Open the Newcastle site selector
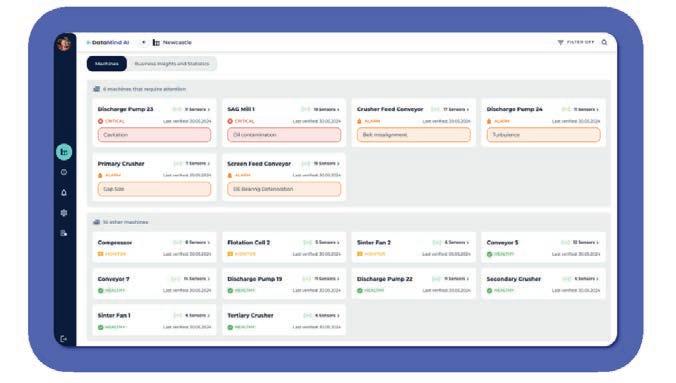The image size is (676, 383). pyautogui.click(x=172, y=42)
